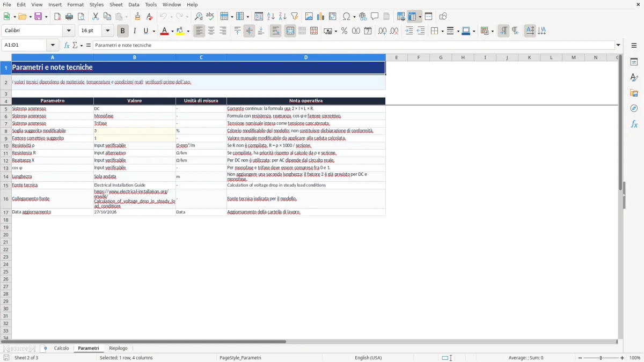Click the 100% zoom level

[x=635, y=358]
